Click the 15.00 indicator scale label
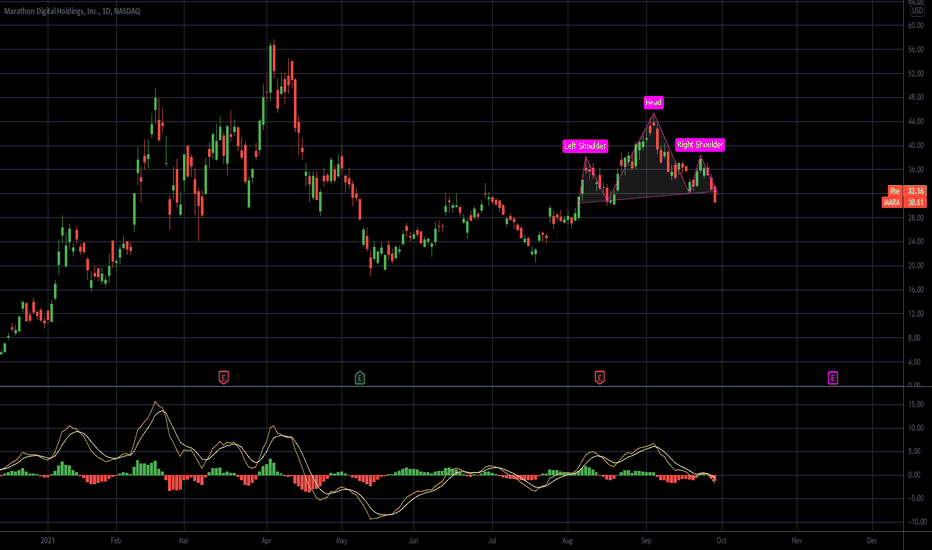 916,404
